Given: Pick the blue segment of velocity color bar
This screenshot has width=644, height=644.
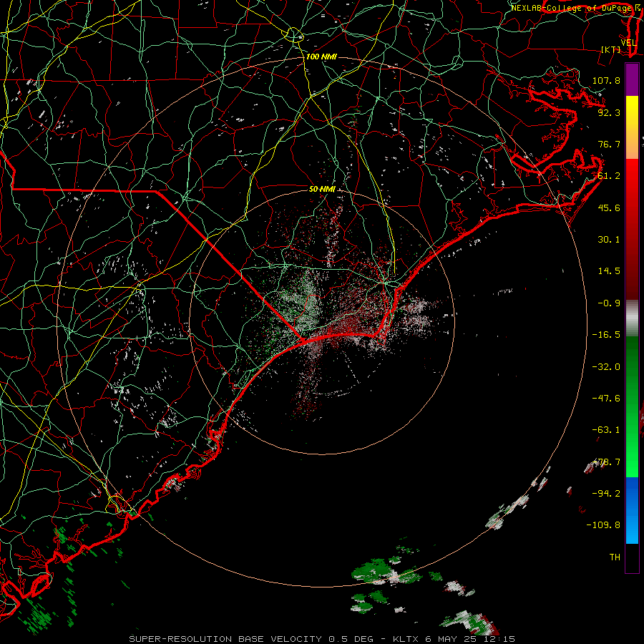Looking at the screenshot, I should pyautogui.click(x=632, y=510).
